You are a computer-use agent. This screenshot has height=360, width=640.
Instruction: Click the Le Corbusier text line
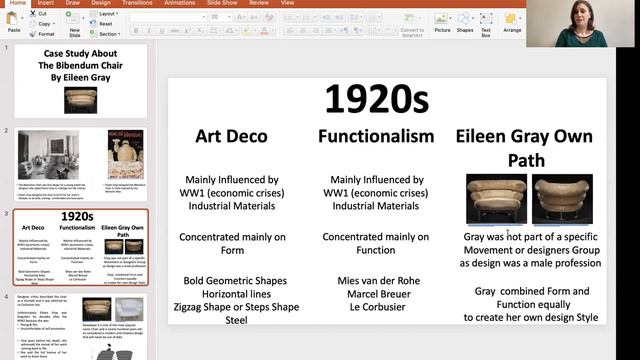377,307
